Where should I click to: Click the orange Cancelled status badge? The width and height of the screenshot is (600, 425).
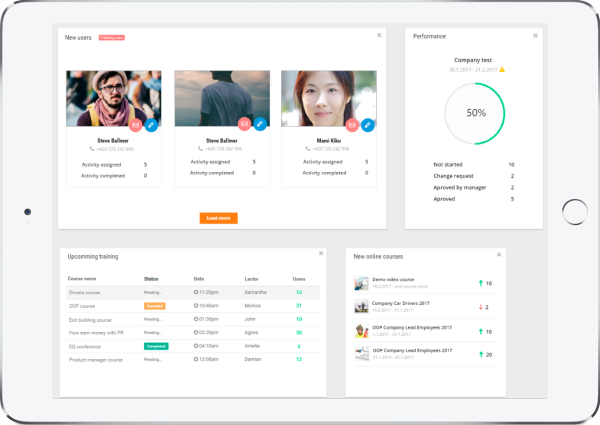point(155,306)
